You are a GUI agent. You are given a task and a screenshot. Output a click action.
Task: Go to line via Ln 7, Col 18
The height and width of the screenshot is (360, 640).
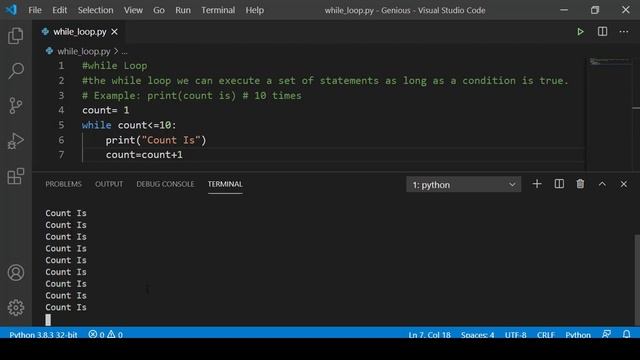[x=429, y=335]
